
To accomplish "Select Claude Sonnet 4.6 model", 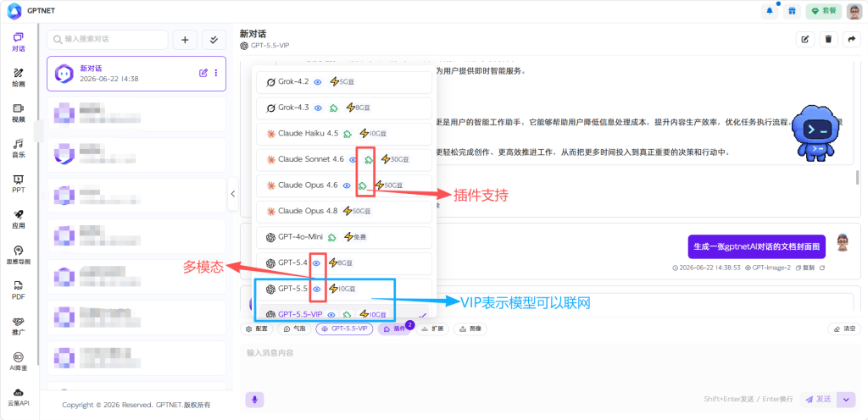I will pyautogui.click(x=344, y=160).
